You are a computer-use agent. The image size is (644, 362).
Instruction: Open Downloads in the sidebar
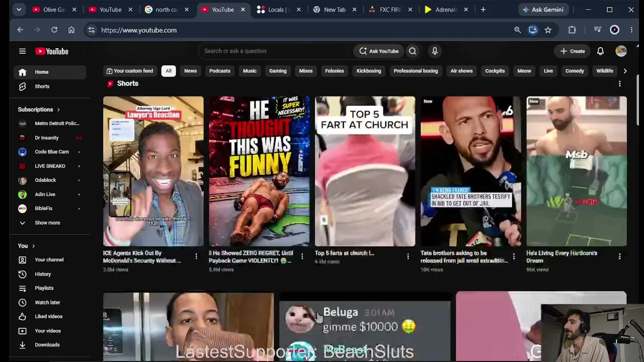tap(50, 345)
